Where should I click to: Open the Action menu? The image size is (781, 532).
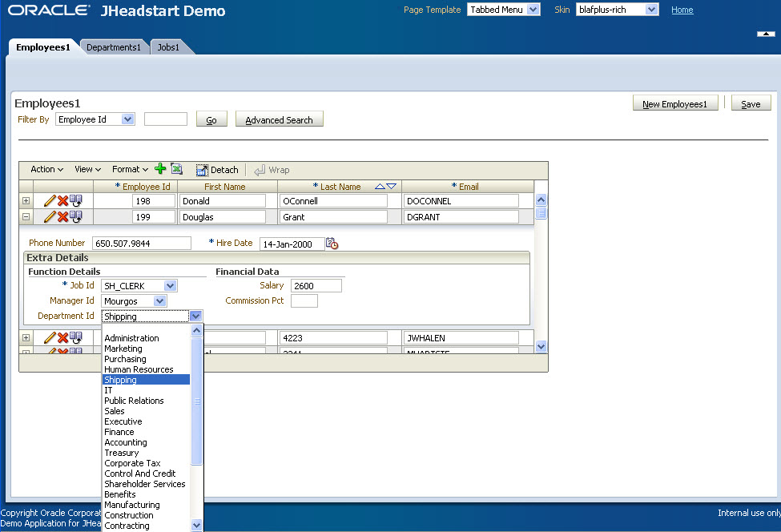pos(46,169)
